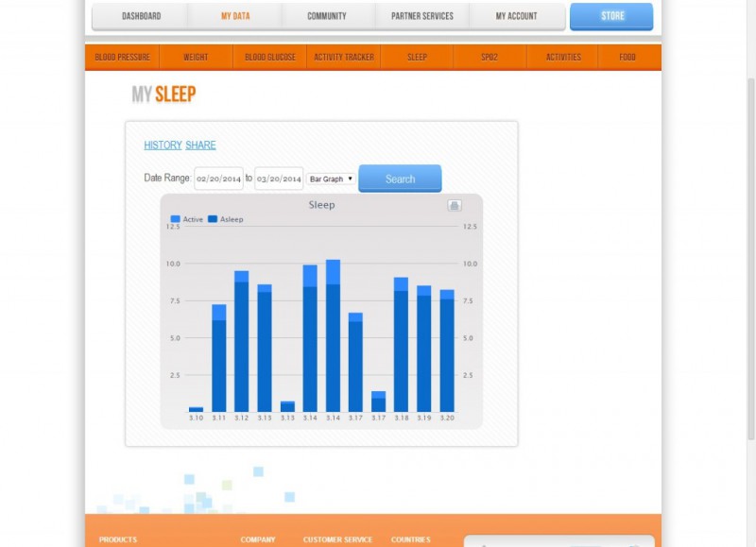
Task: Toggle the Active legend swatch
Action: click(176, 219)
